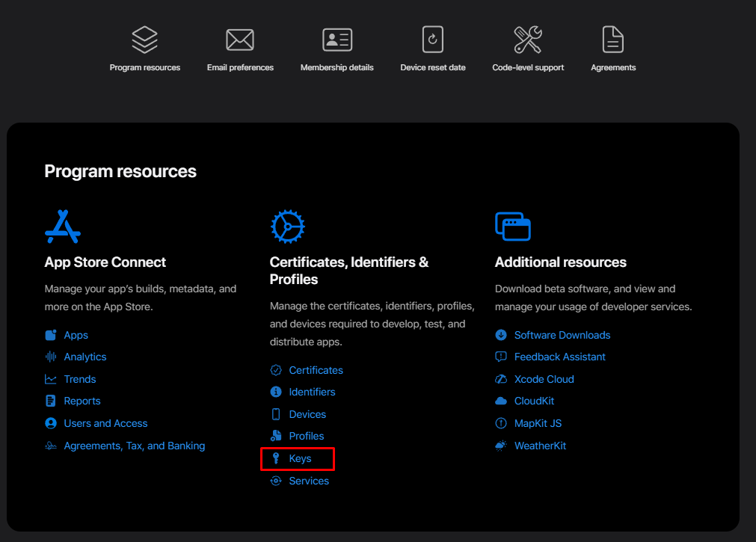
Task: Click the Software Downloads arrow icon
Action: pyautogui.click(x=501, y=335)
